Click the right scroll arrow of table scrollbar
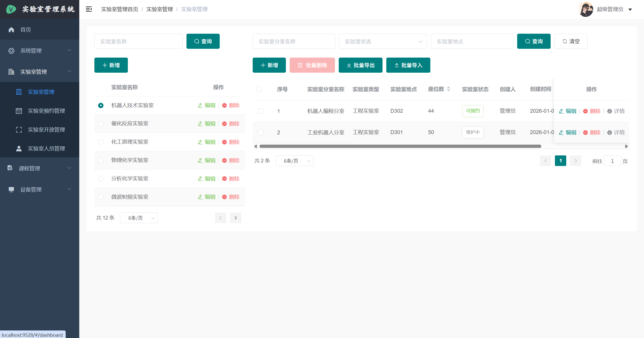The width and height of the screenshot is (644, 338). [x=626, y=146]
